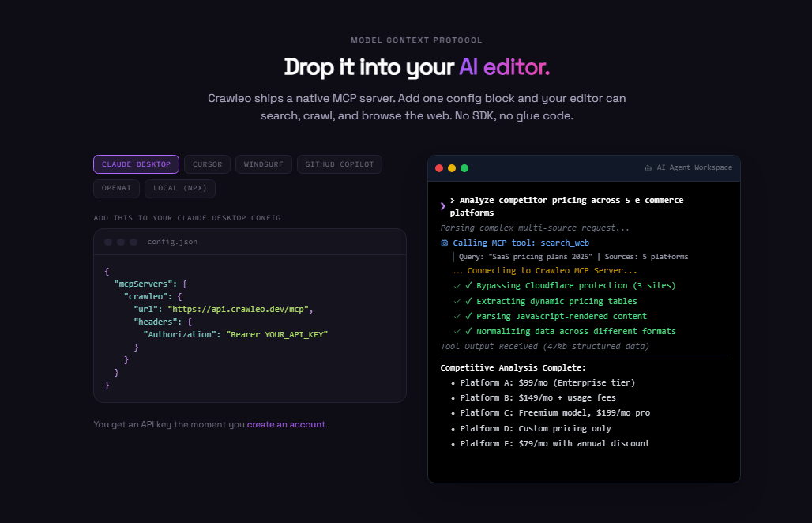The width and height of the screenshot is (812, 523).
Task: Click the "mcpServers" key in config
Action: coord(143,284)
